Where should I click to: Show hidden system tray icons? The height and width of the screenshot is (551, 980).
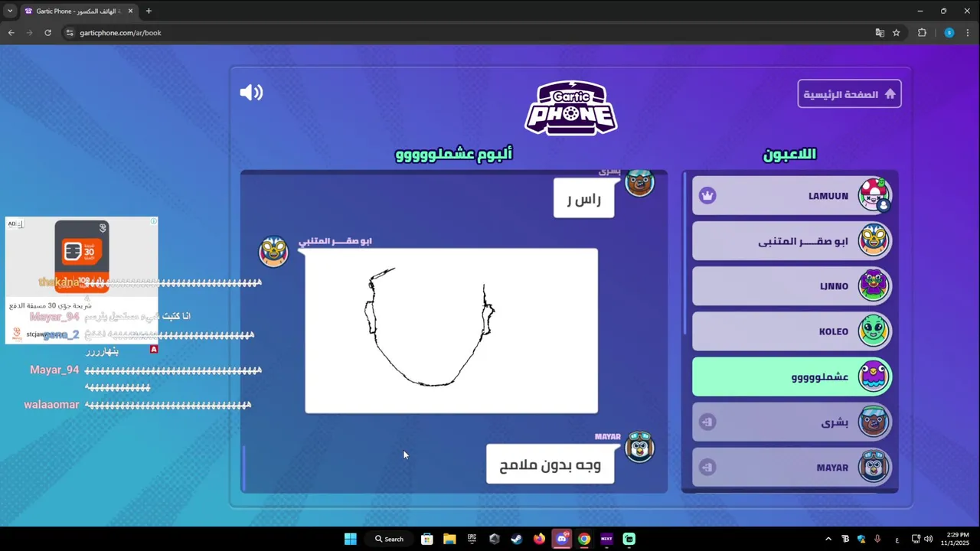(x=828, y=539)
